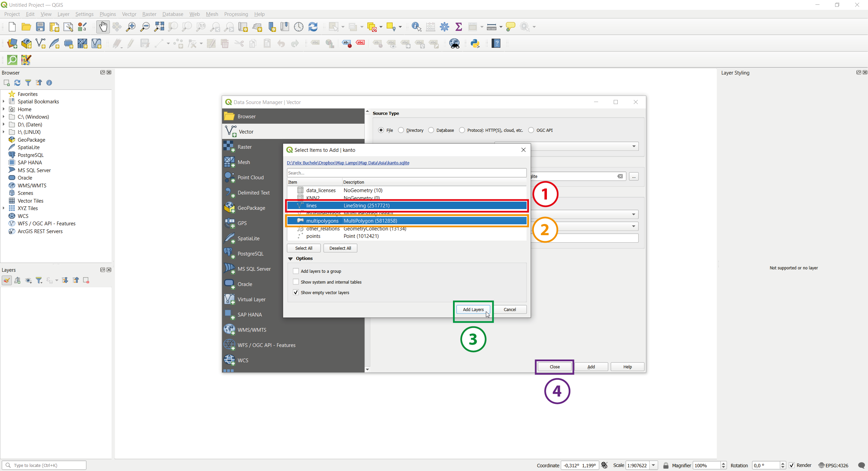Open the Vector menu

[x=129, y=14]
